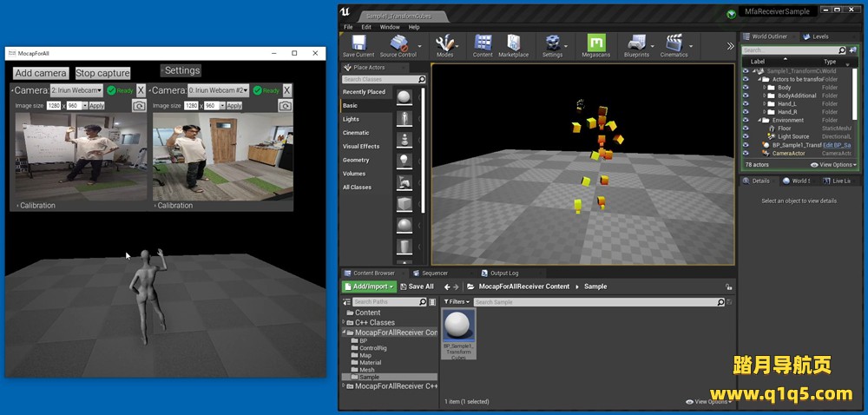Click the Blueprints toolbar icon
The height and width of the screenshot is (415, 868).
[636, 44]
